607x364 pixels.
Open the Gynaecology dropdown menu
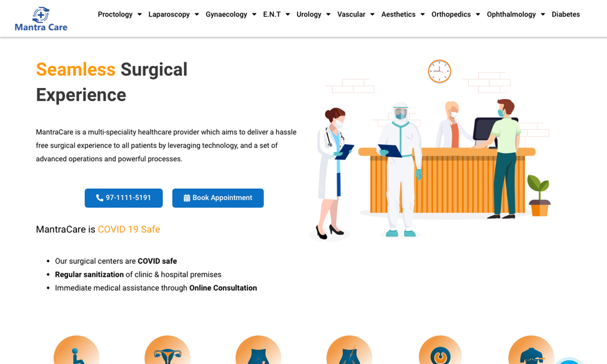click(231, 15)
